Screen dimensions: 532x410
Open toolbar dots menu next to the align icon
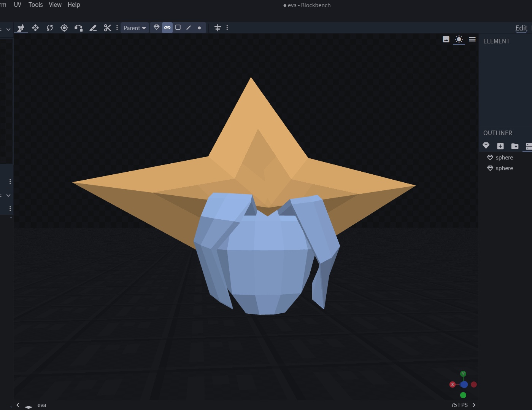tap(227, 27)
